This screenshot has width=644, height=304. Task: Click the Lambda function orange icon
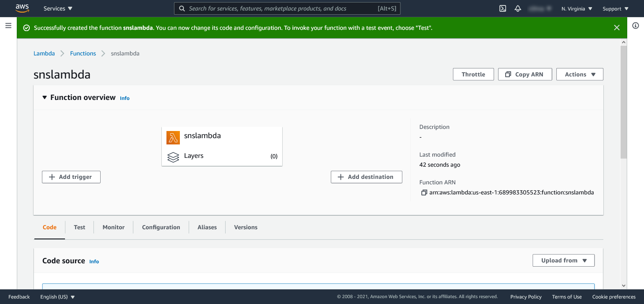point(173,137)
